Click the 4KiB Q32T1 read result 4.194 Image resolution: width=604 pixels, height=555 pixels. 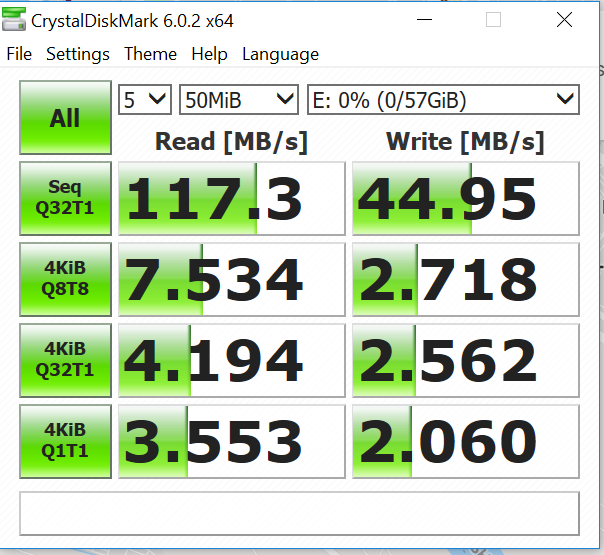[232, 360]
